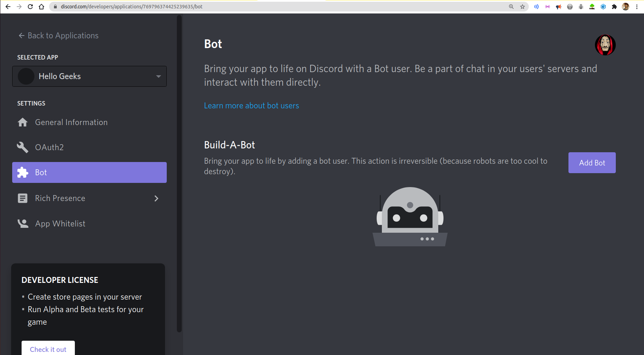Click the wrench icon beside OAuth2

tap(23, 147)
